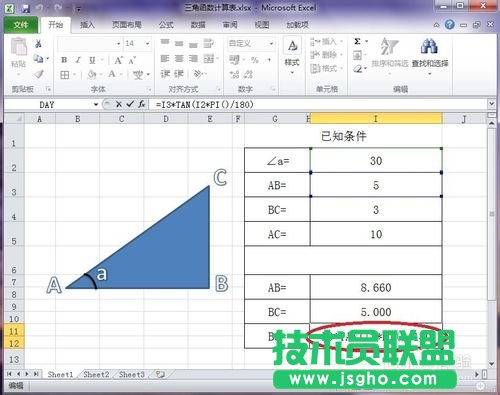The height and width of the screenshot is (395, 500).
Task: Click Merge and Center icon
Action: point(209,59)
